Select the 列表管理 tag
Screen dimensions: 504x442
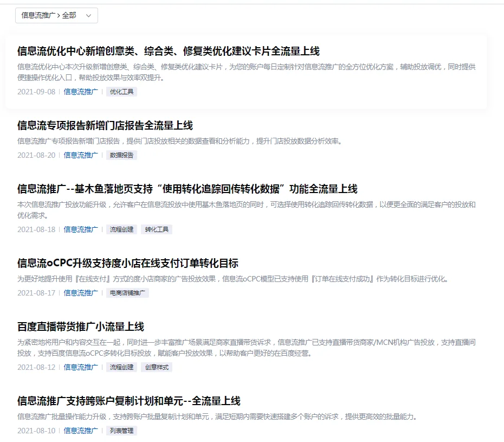[x=121, y=431]
